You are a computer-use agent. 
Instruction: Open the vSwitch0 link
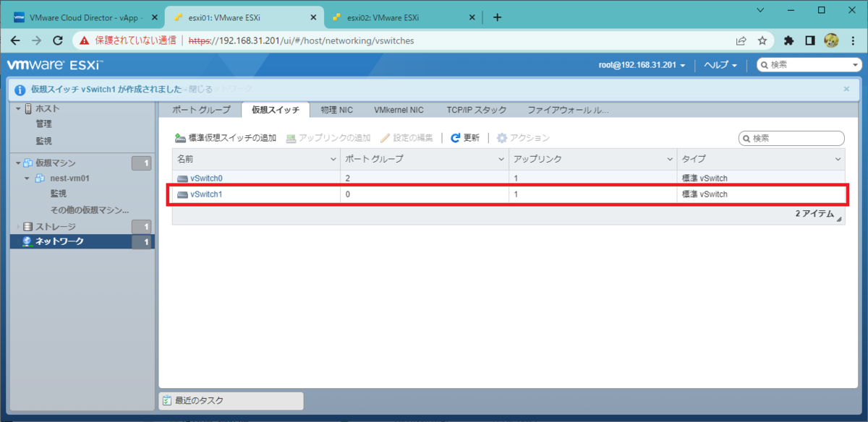[x=206, y=178]
